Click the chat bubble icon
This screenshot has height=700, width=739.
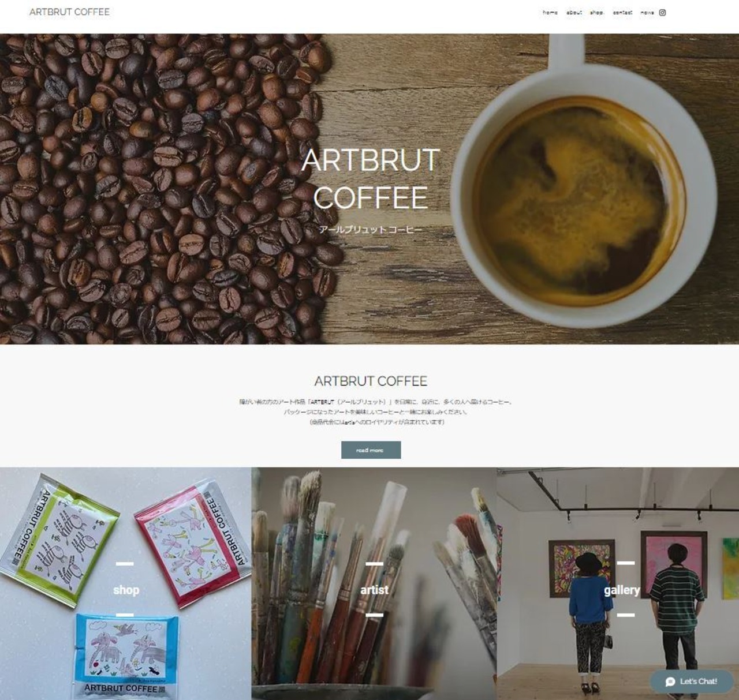pyautogui.click(x=670, y=682)
